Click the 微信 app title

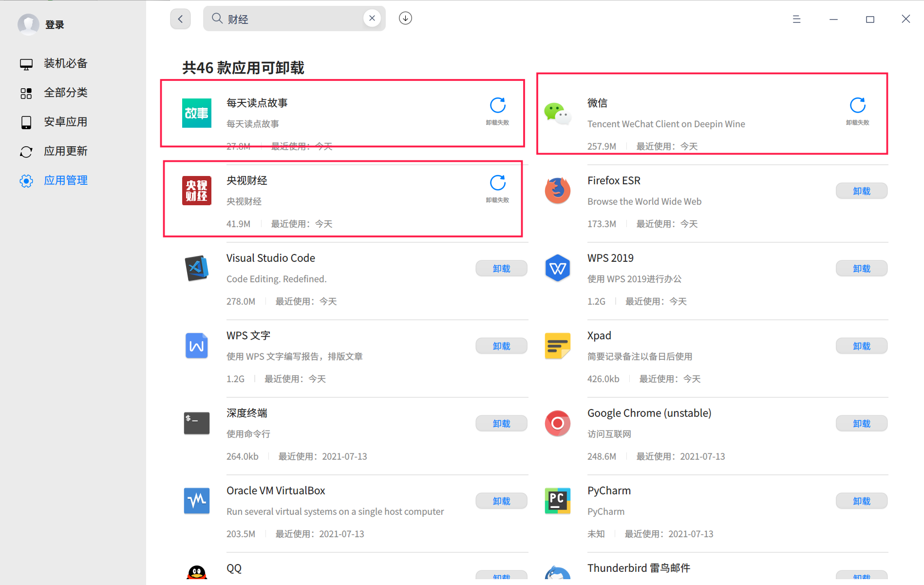(x=597, y=103)
